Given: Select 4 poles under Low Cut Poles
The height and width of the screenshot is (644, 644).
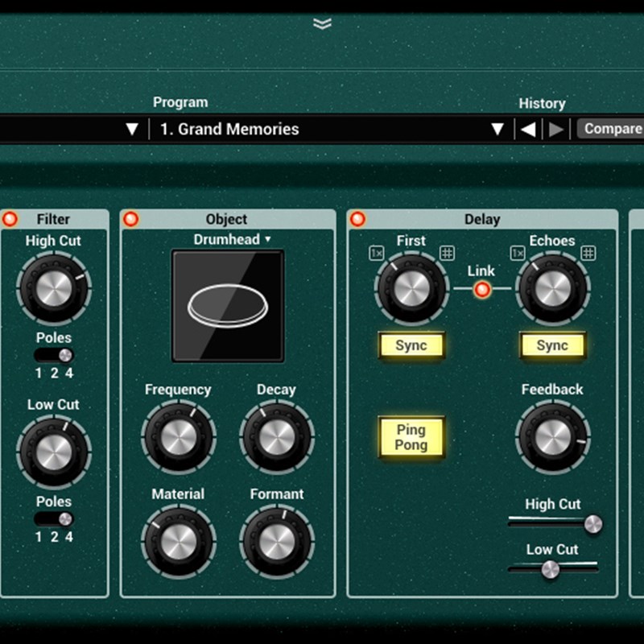Looking at the screenshot, I should [x=69, y=537].
